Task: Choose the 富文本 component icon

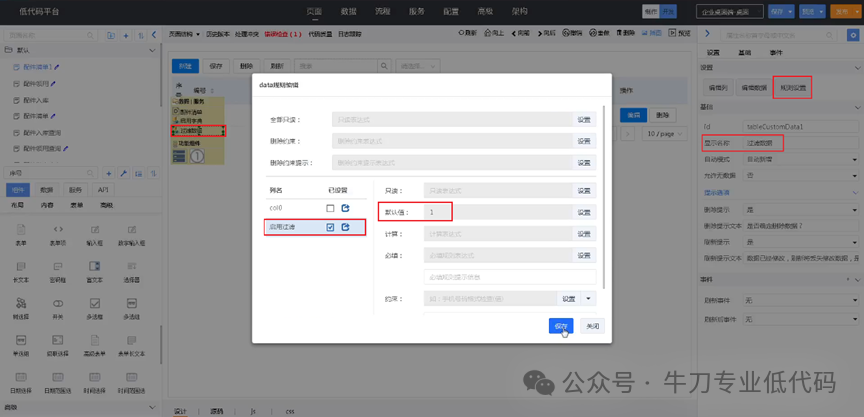Action: click(95, 266)
